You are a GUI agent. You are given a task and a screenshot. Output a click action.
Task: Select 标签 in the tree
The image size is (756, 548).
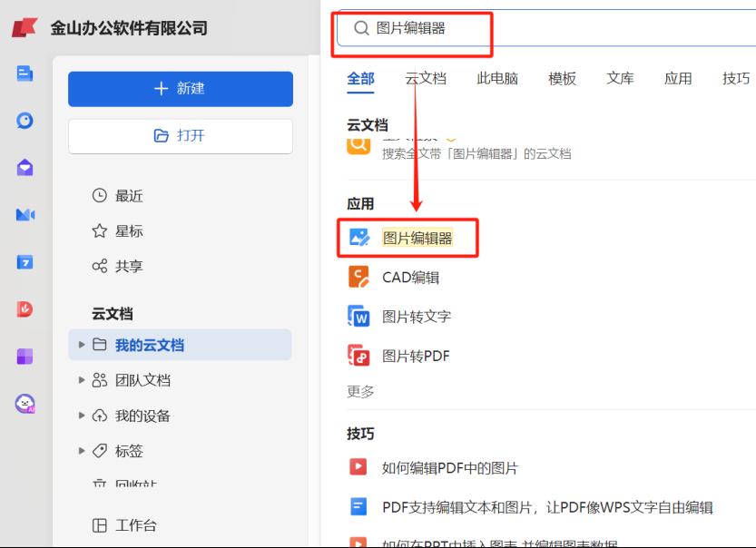pos(129,451)
